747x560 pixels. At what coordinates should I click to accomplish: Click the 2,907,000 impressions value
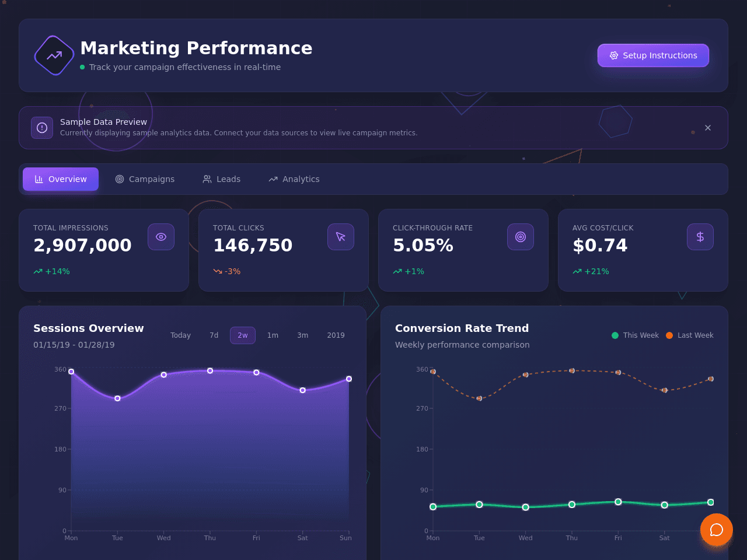tap(82, 246)
